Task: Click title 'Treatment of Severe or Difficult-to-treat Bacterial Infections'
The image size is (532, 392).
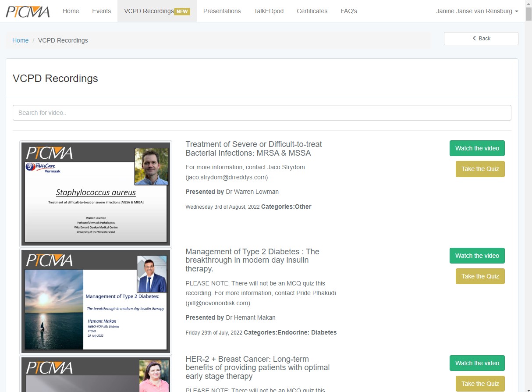Action: 254,149
